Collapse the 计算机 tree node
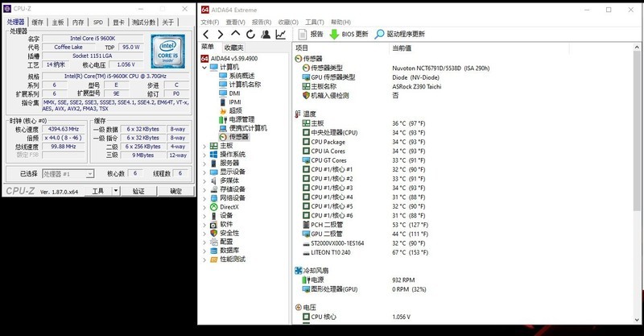The height and width of the screenshot is (336, 644). click(204, 67)
